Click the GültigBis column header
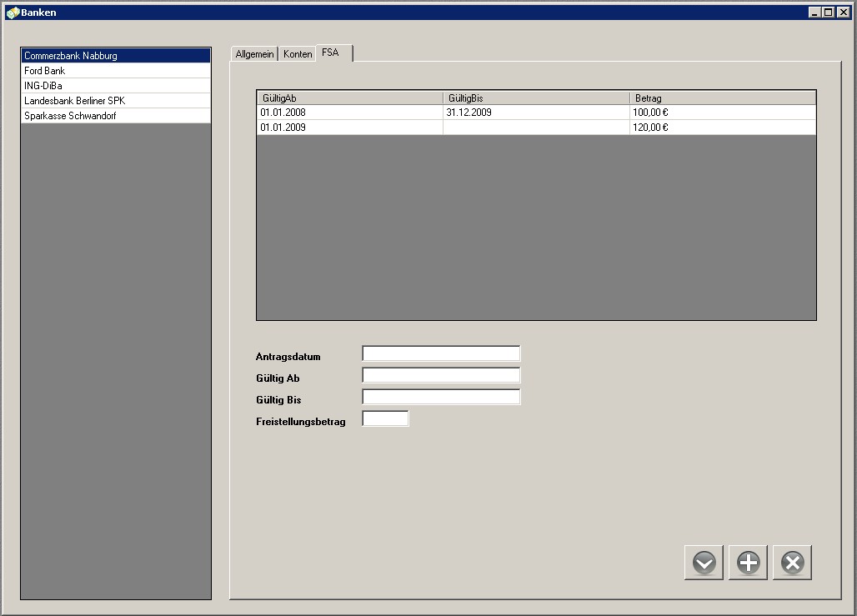 pyautogui.click(x=536, y=98)
